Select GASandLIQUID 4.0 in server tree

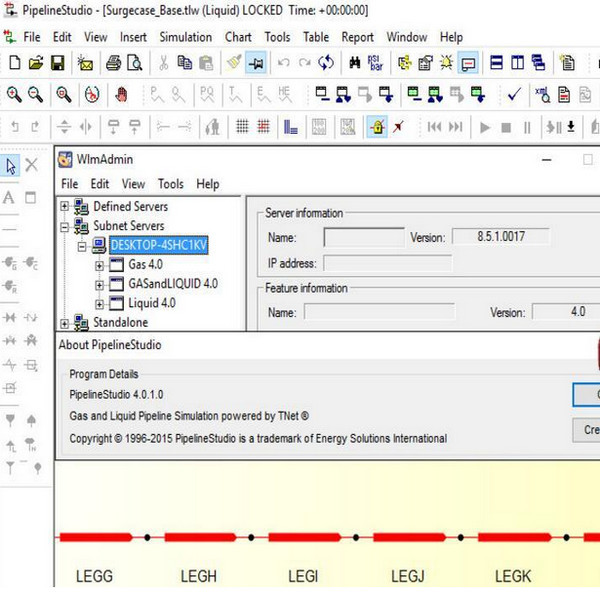(172, 284)
